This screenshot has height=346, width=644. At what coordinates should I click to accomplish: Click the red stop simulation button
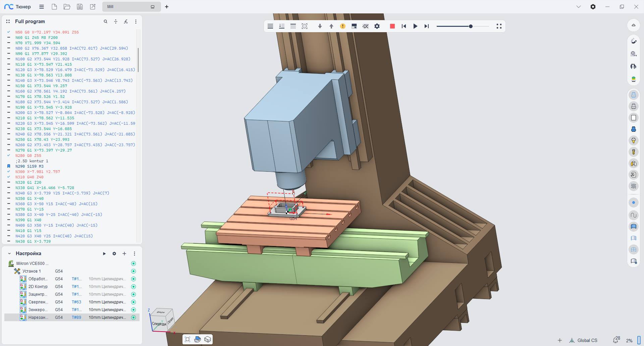click(x=392, y=26)
